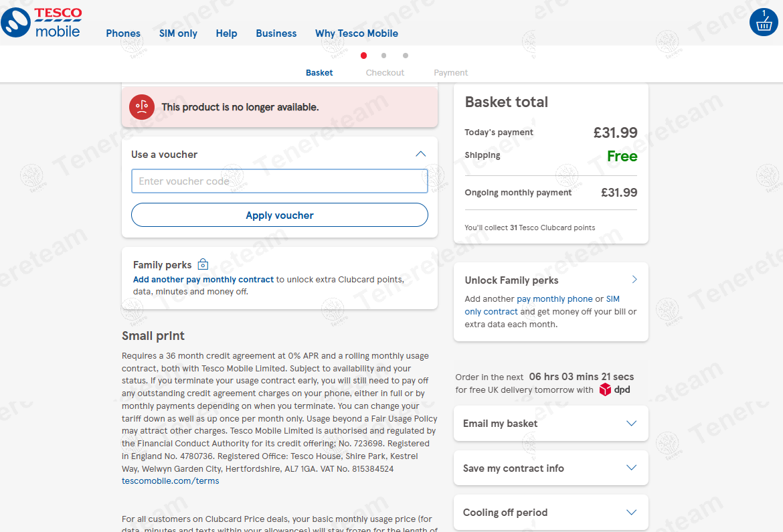Select the Checkout step tab
783x532 pixels.
point(385,72)
